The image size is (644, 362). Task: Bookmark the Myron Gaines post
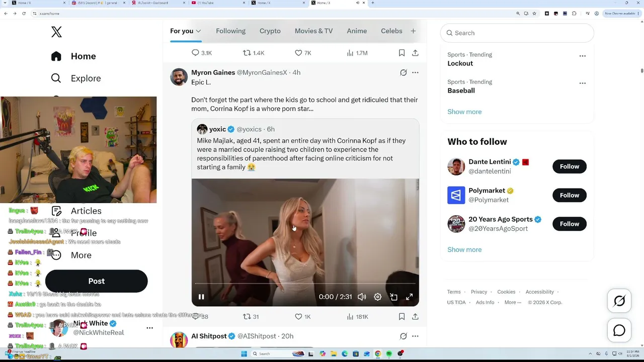[x=401, y=317]
